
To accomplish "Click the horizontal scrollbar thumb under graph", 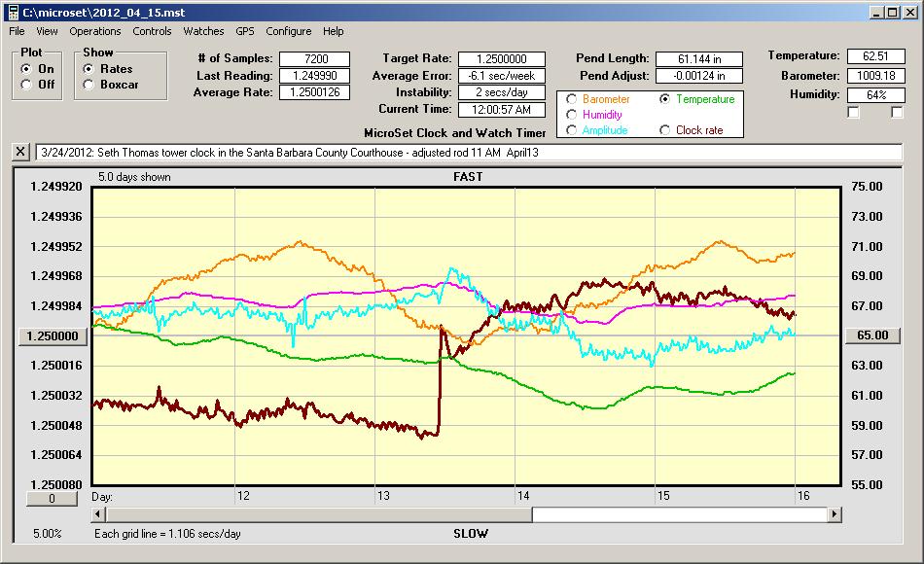I will [x=319, y=514].
